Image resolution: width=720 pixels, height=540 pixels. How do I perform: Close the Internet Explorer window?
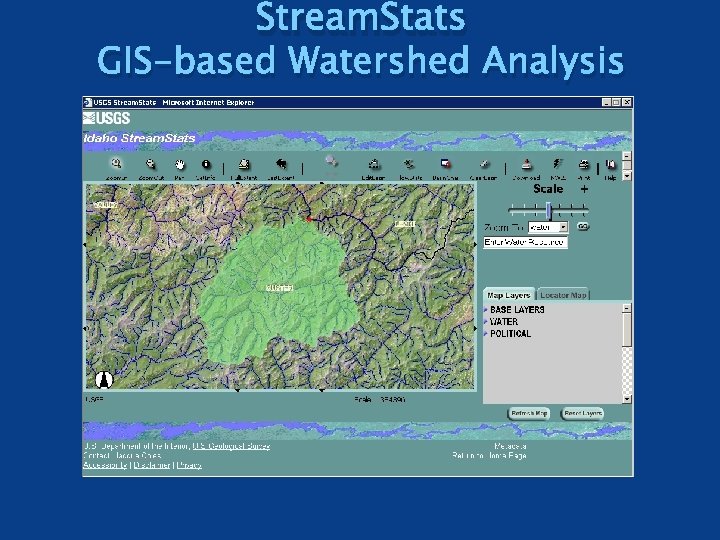626,102
